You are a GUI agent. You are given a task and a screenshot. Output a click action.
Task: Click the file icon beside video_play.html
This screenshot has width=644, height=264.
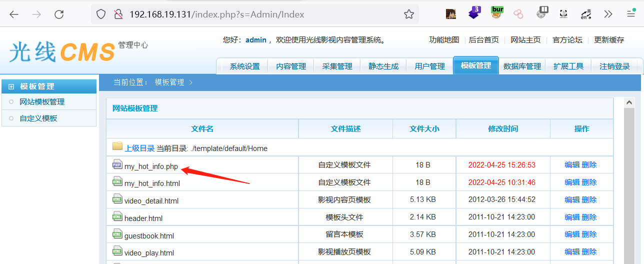point(117,251)
